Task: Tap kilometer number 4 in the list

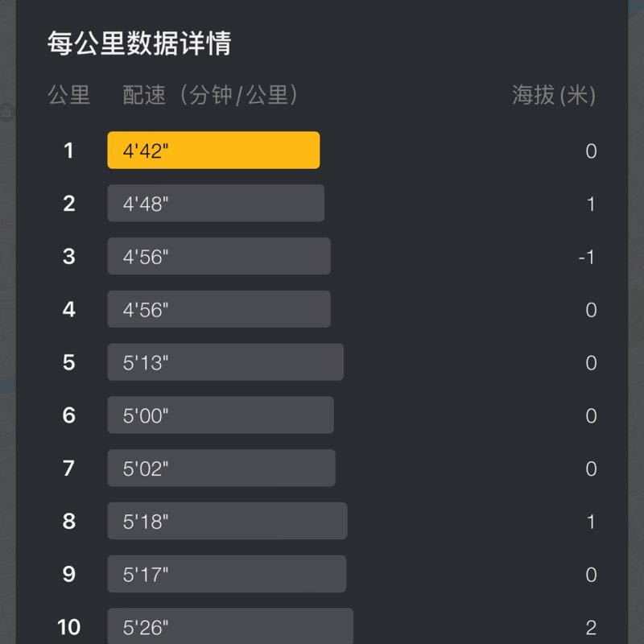Action: click(69, 309)
